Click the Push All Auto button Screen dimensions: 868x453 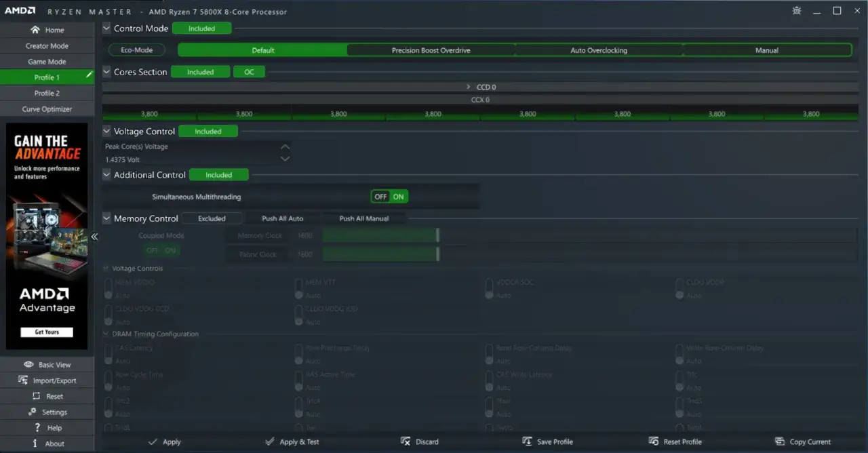tap(283, 218)
